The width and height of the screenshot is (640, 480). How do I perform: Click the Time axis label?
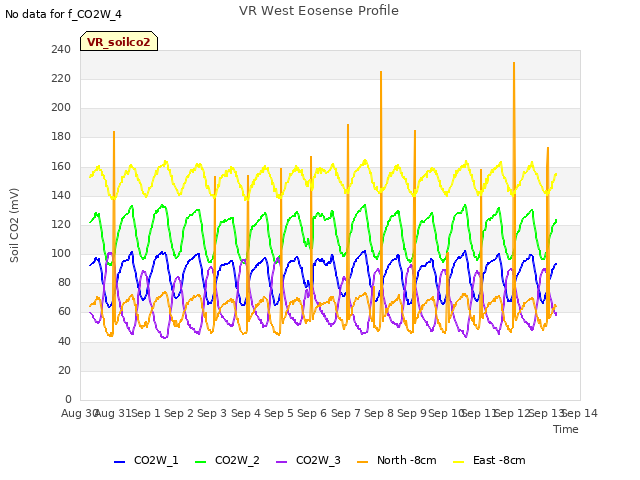coord(566,429)
